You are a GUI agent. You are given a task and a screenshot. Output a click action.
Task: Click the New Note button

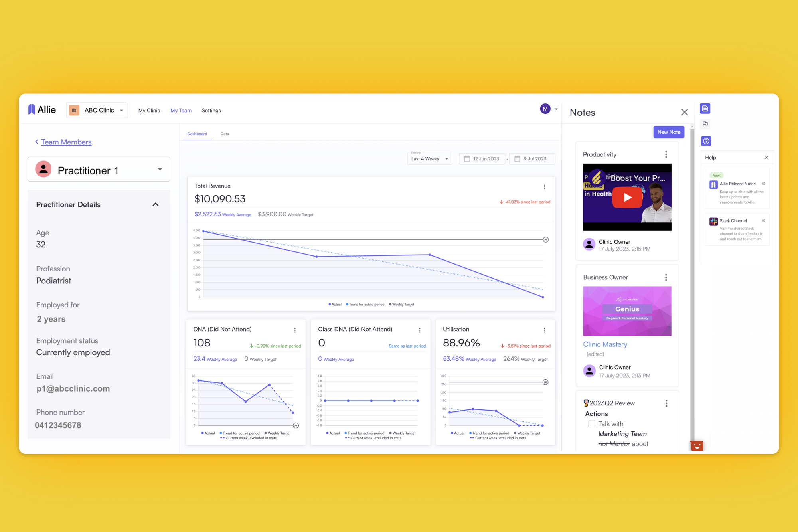point(669,132)
